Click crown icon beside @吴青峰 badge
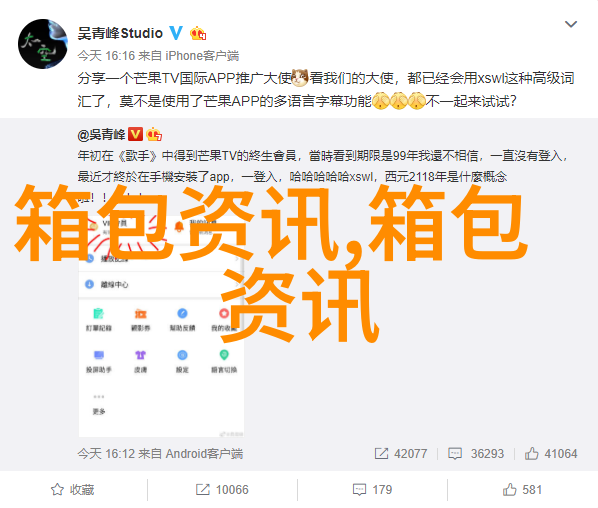This screenshot has width=598, height=508. (x=154, y=134)
